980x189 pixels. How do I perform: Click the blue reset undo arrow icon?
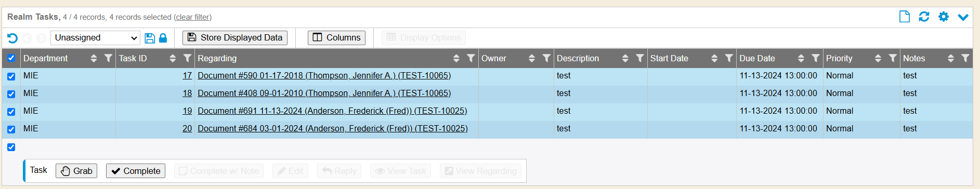12,38
